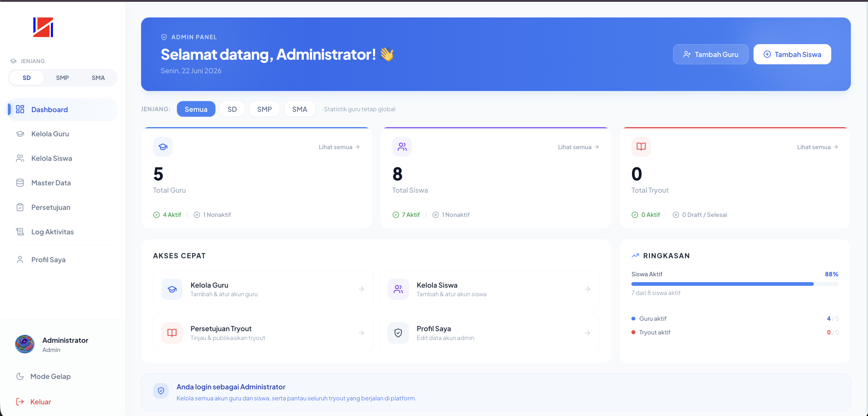This screenshot has width=868, height=416.
Task: Click the '88%' Siswa Aktif value
Action: click(x=832, y=274)
